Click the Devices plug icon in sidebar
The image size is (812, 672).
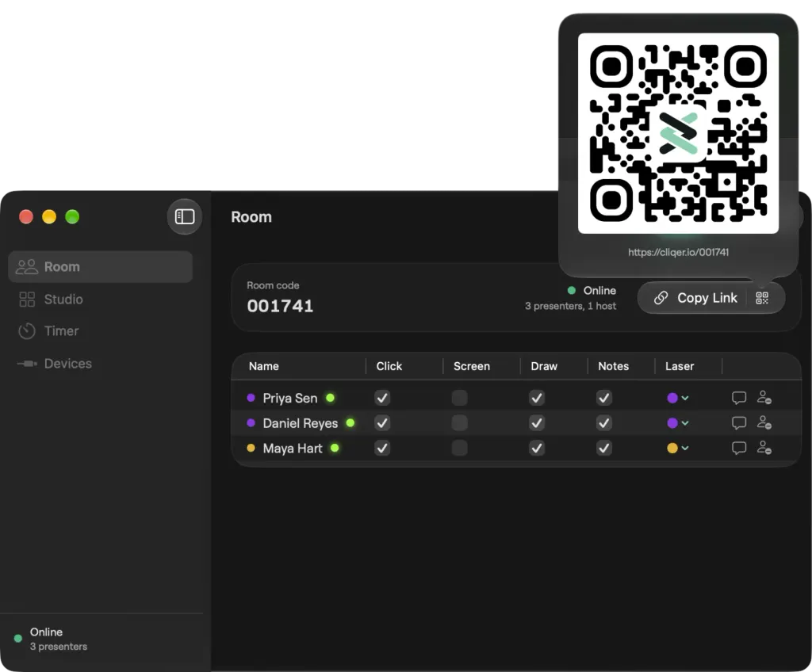(x=27, y=364)
